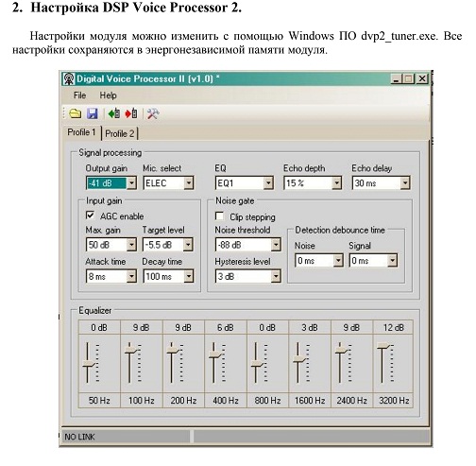Minimize the Digital Voice Processor window
The height and width of the screenshot is (466, 476).
click(397, 78)
